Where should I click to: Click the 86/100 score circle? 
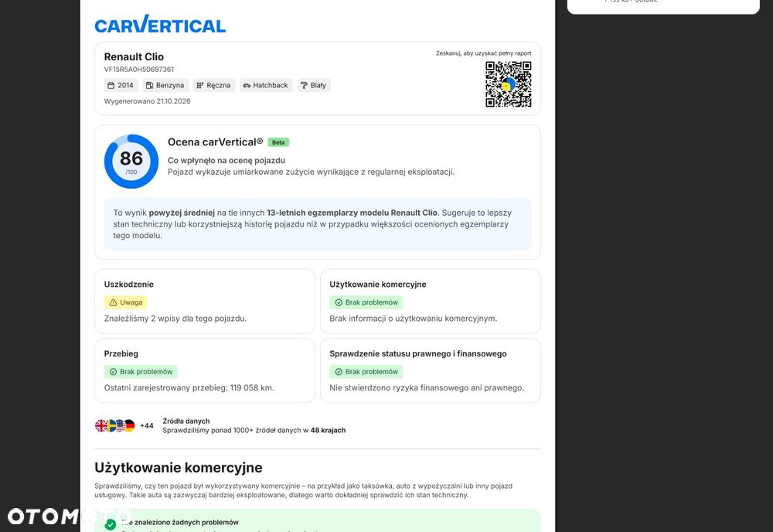131,162
